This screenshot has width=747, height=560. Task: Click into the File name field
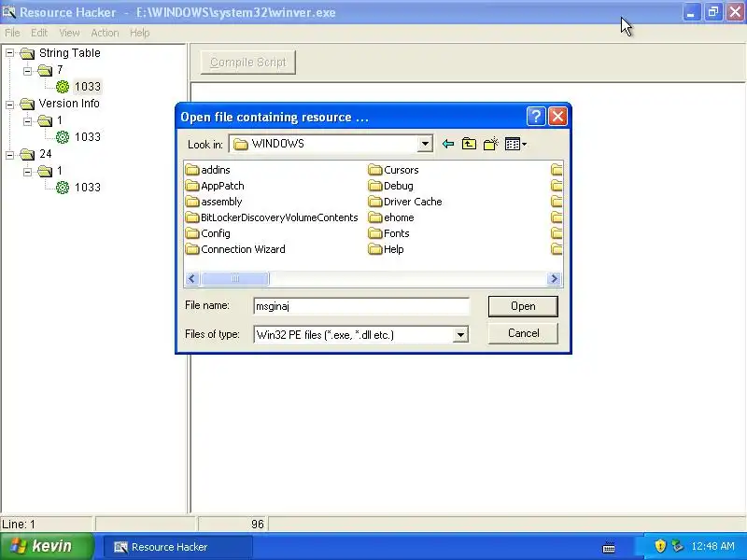(361, 306)
